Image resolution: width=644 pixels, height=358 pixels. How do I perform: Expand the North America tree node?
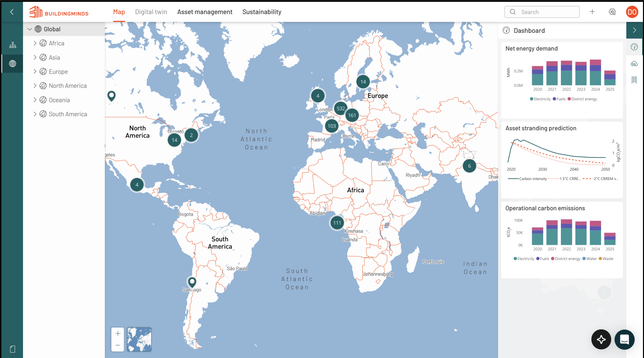35,86
